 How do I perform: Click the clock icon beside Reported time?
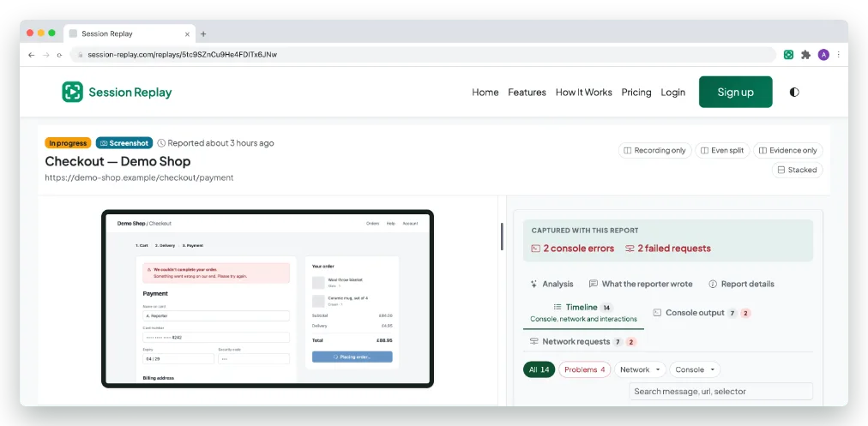(x=161, y=143)
